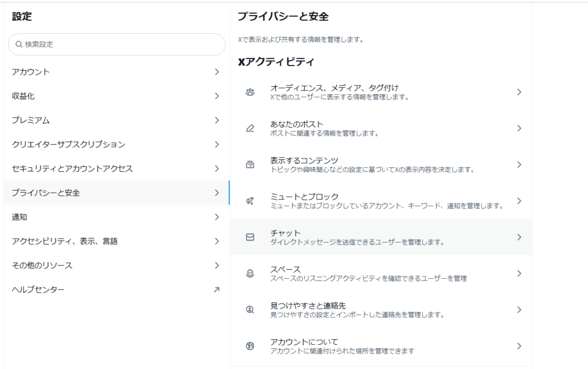Image resolution: width=588 pixels, height=369 pixels.
Task: Select the プレミアム settings menu item
Action: click(x=31, y=120)
